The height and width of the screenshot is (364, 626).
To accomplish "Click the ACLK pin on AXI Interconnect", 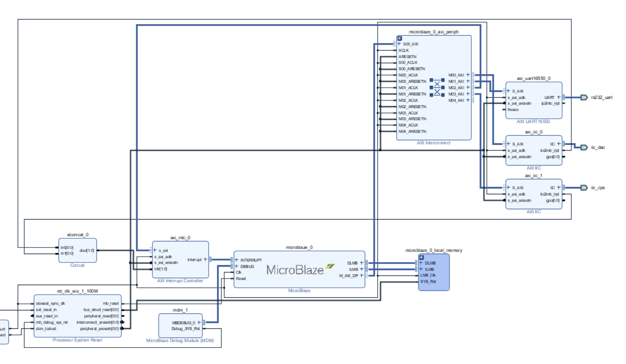I will point(403,50).
